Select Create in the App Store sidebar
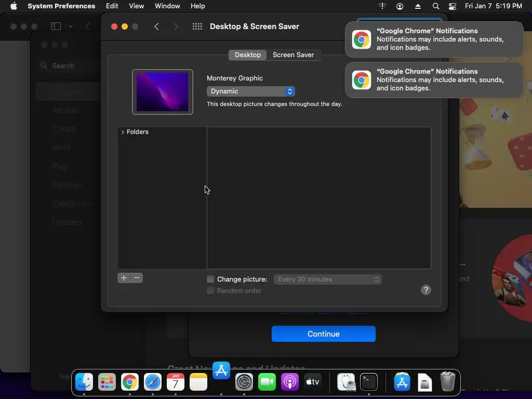 pyautogui.click(x=64, y=129)
